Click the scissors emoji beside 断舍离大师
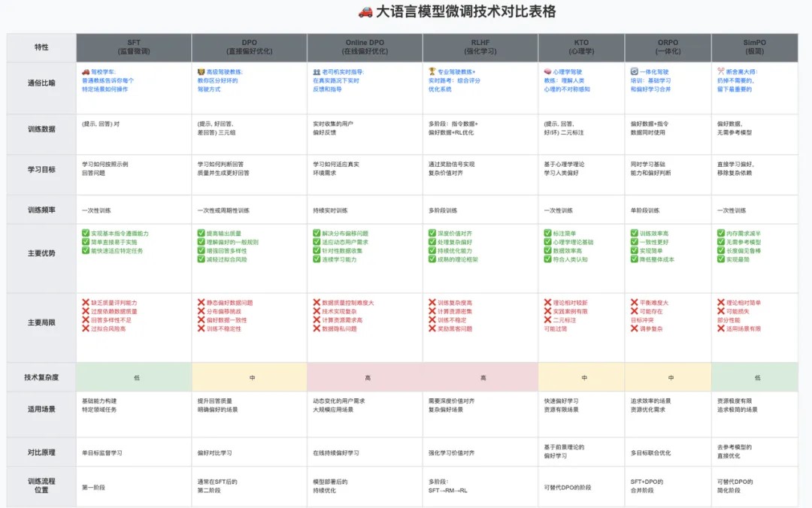Image resolution: width=812 pixels, height=508 pixels. 720,71
